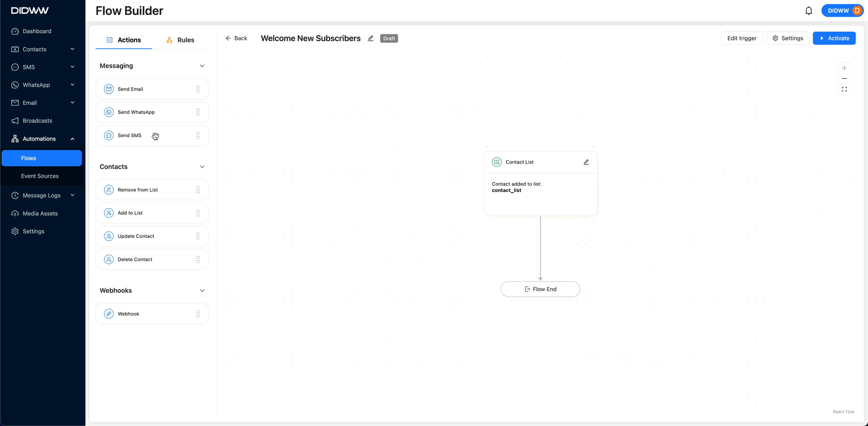Collapse the Contacts actions section
This screenshot has height=426, width=868.
(x=202, y=167)
